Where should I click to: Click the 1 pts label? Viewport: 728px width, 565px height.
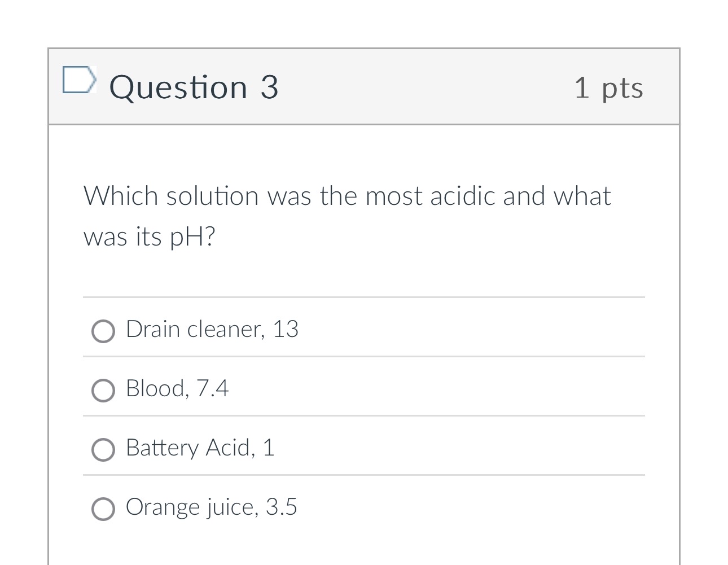609,87
